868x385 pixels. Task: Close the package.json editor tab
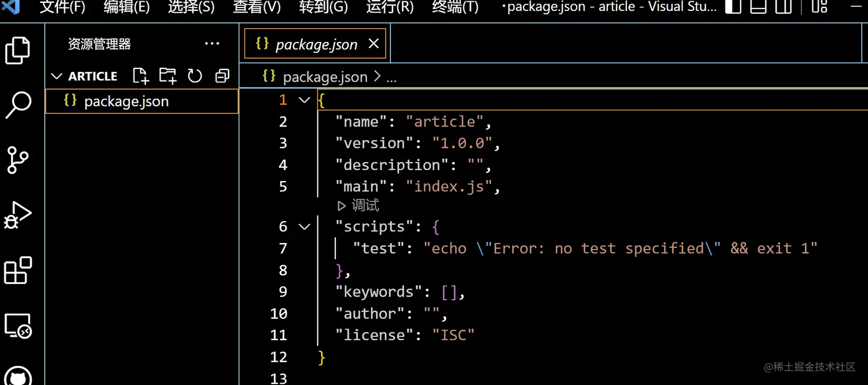tap(374, 44)
